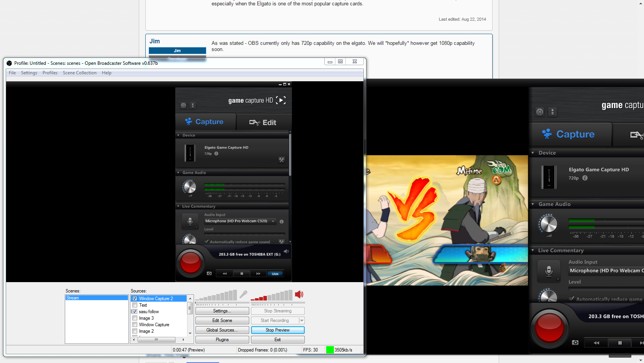Mute the OBS red desktop speaker icon

(299, 294)
